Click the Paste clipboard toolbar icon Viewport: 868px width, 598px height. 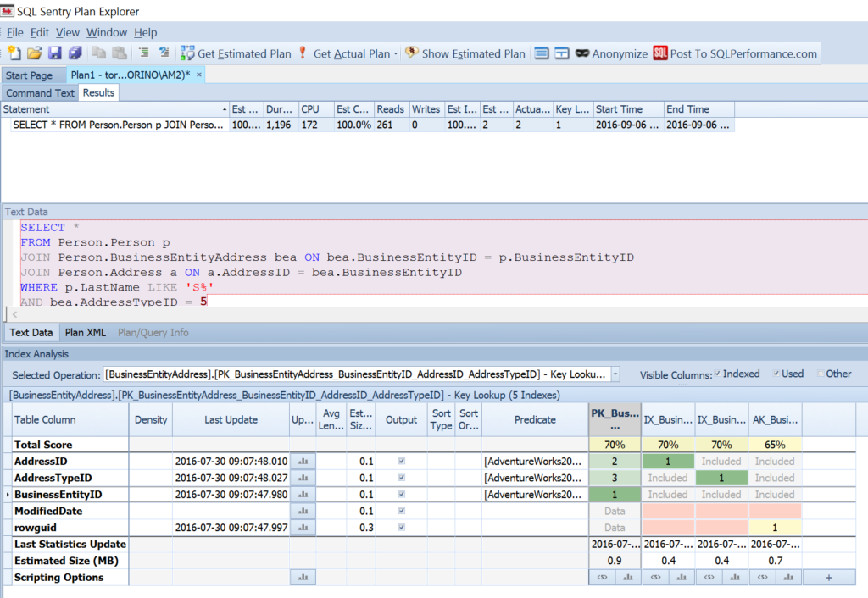click(119, 53)
